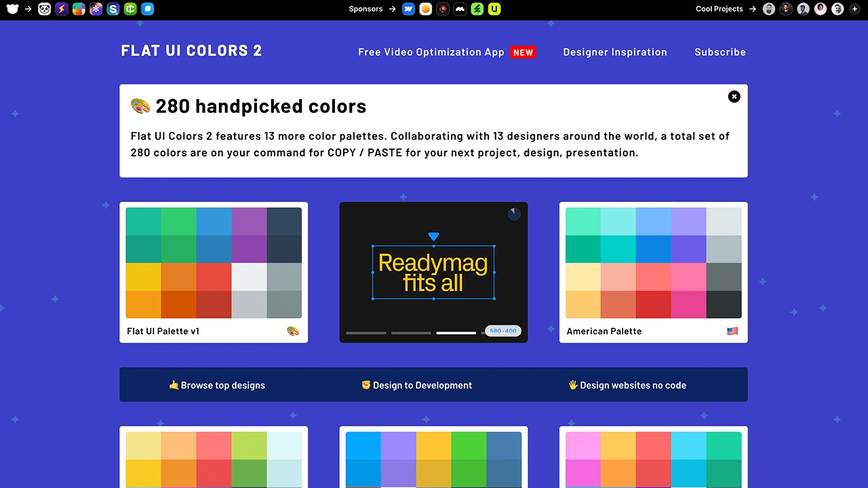Select Design websites no code link
Viewport: 868px width, 488px height.
(627, 385)
